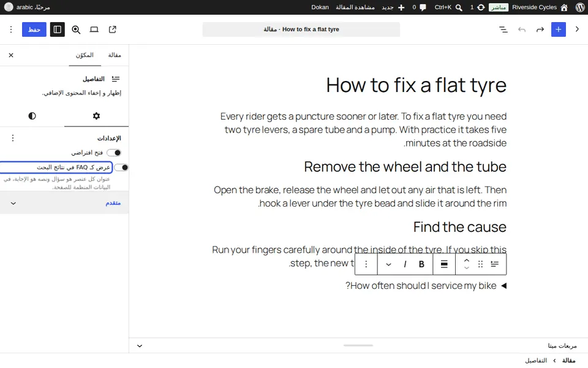
Task: Open the document overview list view
Action: click(503, 29)
